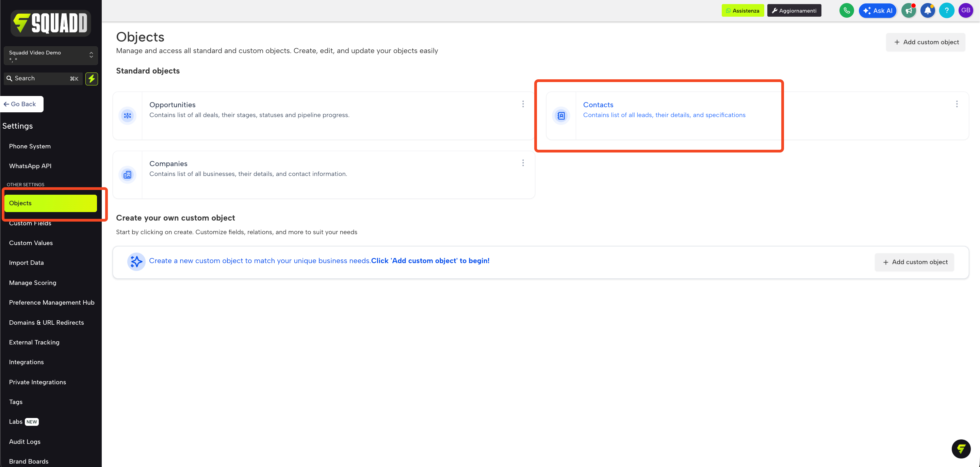This screenshot has height=467, width=980.
Task: Open the Opportunities object title
Action: 172,104
